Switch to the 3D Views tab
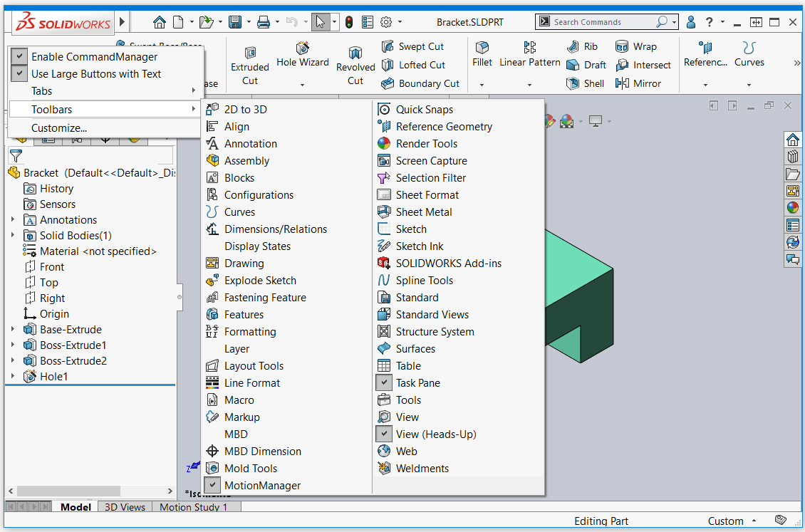Screen dimensions: 805x532 coord(125,507)
